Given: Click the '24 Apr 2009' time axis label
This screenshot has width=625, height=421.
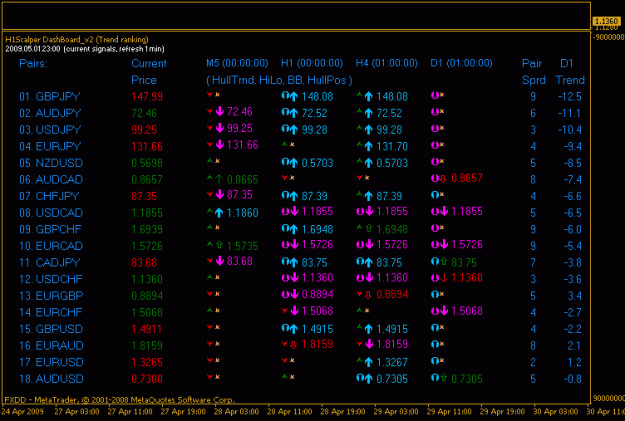Looking at the screenshot, I should click(x=23, y=412).
